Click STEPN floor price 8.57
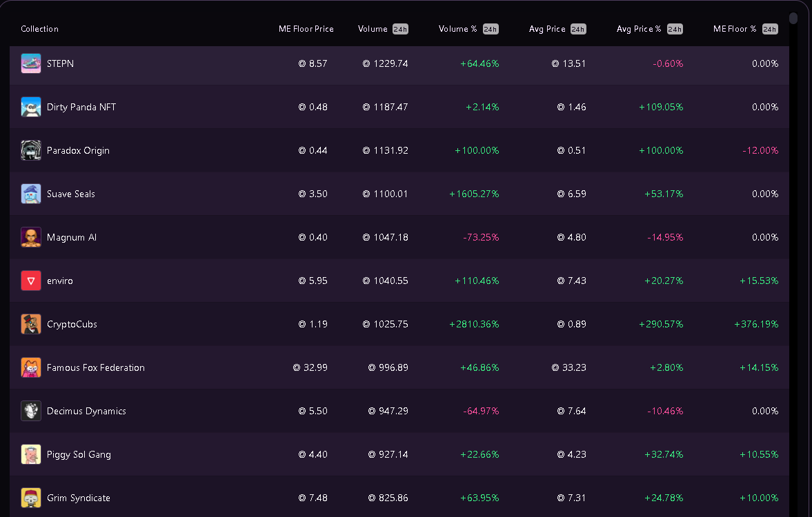This screenshot has height=517, width=812. (313, 63)
